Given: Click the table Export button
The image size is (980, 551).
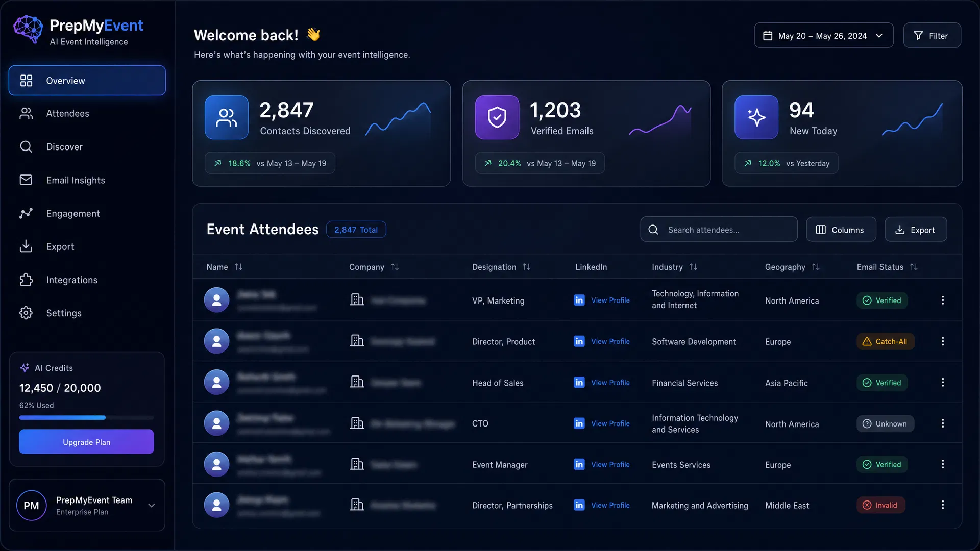Looking at the screenshot, I should pos(916,230).
